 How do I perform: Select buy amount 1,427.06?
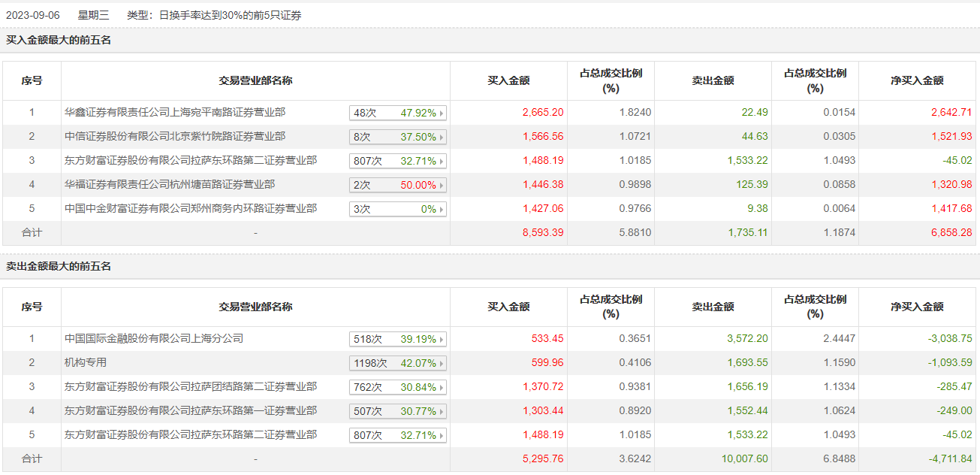543,209
